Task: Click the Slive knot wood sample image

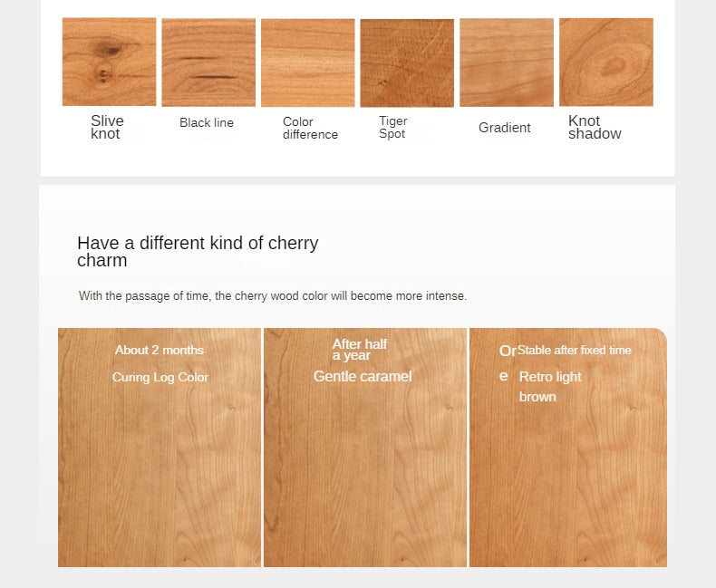Action: (109, 62)
